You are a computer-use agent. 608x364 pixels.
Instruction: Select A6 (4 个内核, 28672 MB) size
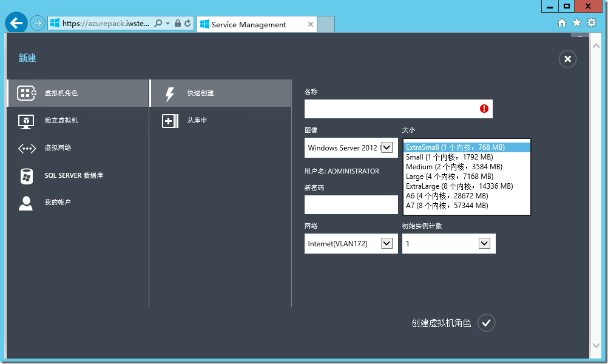[x=467, y=196]
